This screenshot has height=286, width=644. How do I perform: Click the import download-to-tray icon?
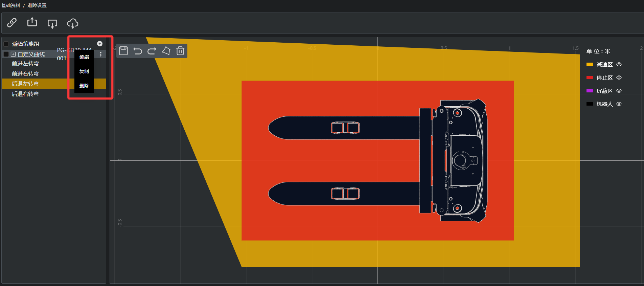52,23
